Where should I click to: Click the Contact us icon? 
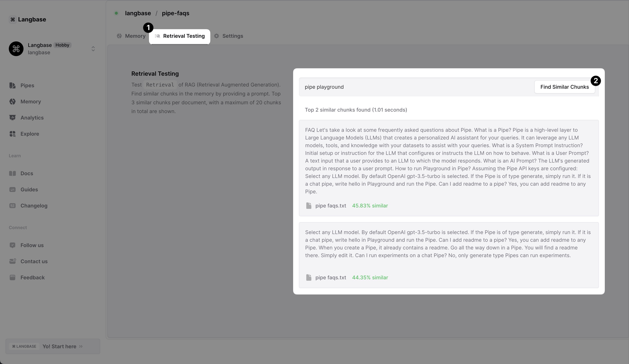[x=12, y=261]
